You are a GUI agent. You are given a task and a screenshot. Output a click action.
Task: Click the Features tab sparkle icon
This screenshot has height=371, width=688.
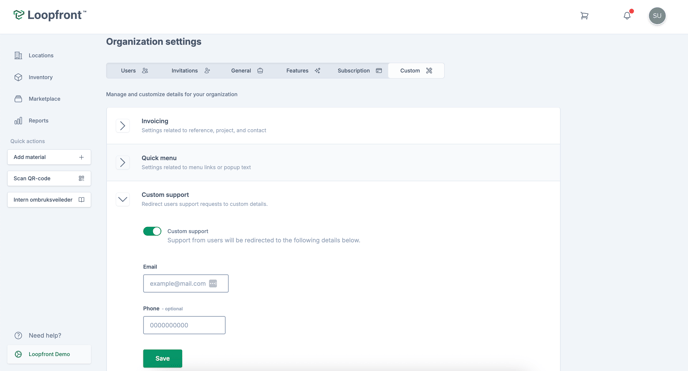(317, 71)
